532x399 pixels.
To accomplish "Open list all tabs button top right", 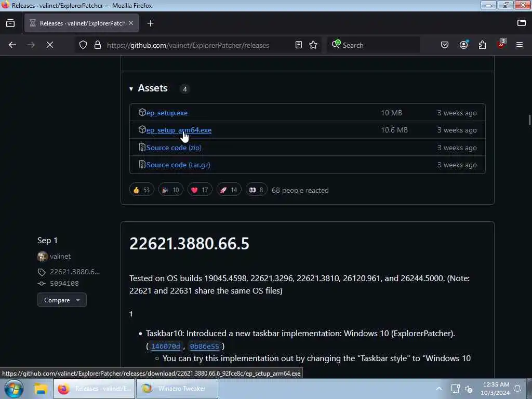I will tap(522, 23).
